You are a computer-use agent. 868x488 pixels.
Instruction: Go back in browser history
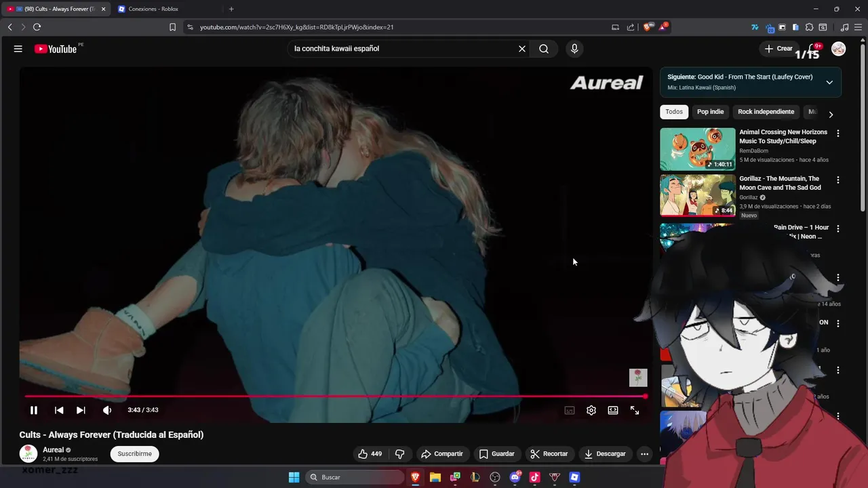coord(9,27)
